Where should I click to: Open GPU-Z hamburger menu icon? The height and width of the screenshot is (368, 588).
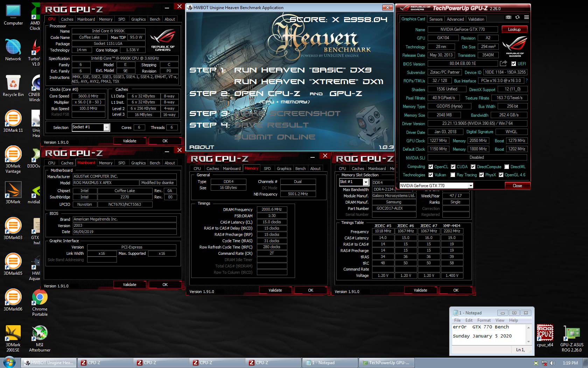coord(526,17)
